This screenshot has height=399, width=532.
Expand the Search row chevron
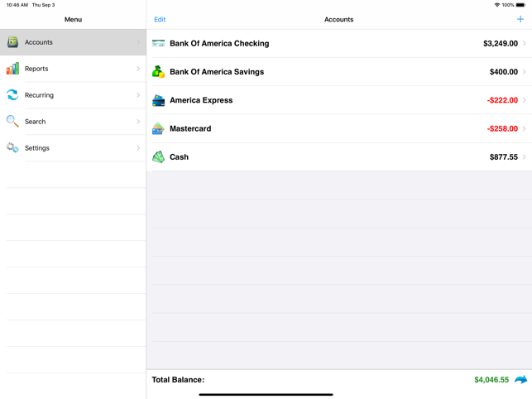[x=138, y=122]
